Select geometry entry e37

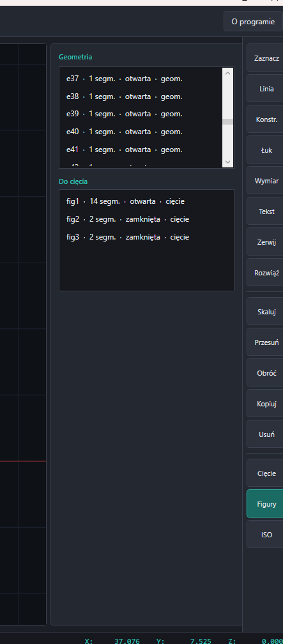(x=141, y=79)
